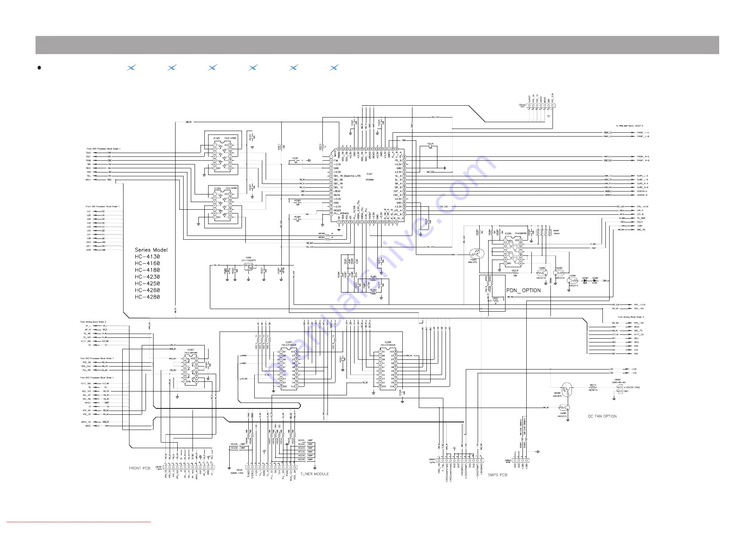Viewport: 756px width, 534px height.
Task: Click the FRONT PCB connector label
Action: click(140, 468)
